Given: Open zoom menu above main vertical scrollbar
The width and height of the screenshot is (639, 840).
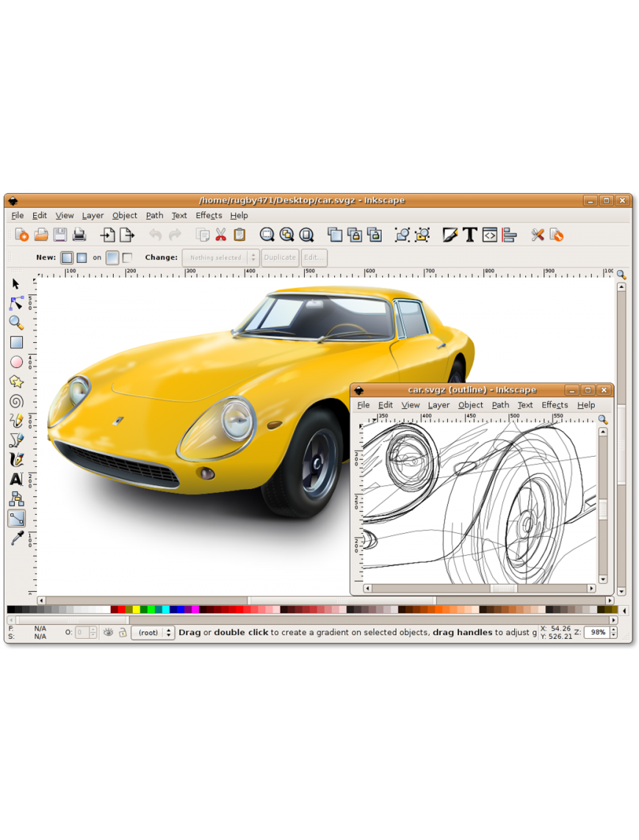Looking at the screenshot, I should [621, 275].
